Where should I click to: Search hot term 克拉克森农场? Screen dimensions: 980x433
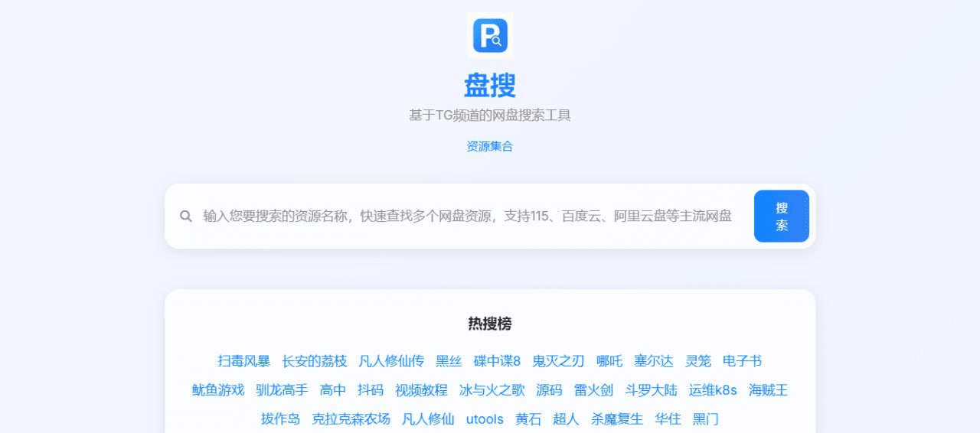point(351,419)
